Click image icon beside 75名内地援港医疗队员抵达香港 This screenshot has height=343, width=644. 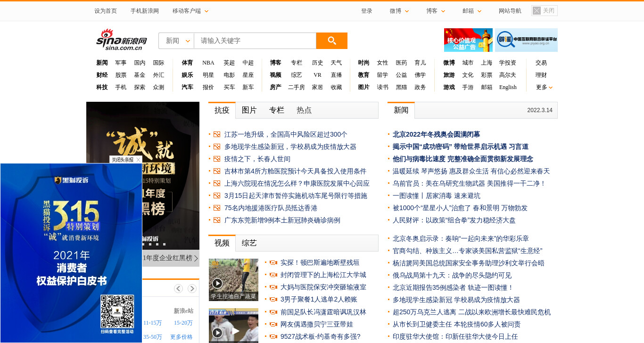click(x=217, y=208)
